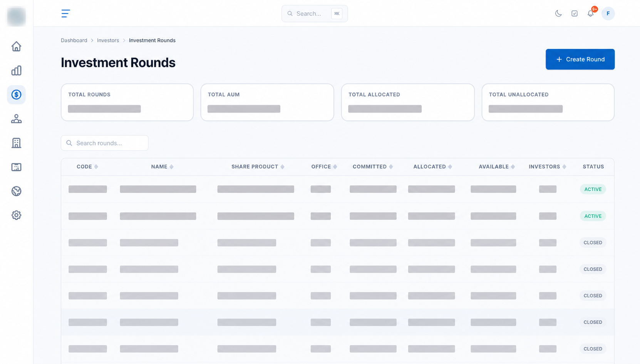
Task: Open the people icon in sidebar
Action: pos(16,119)
